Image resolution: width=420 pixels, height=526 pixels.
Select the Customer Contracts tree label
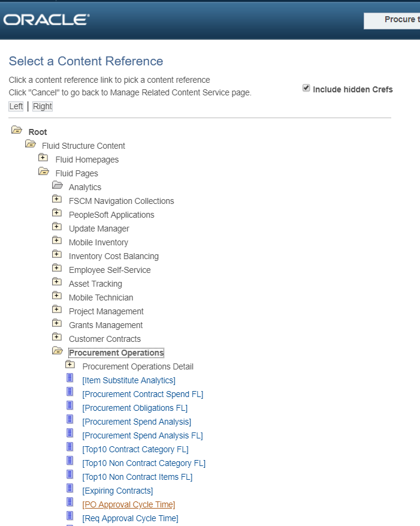point(105,339)
